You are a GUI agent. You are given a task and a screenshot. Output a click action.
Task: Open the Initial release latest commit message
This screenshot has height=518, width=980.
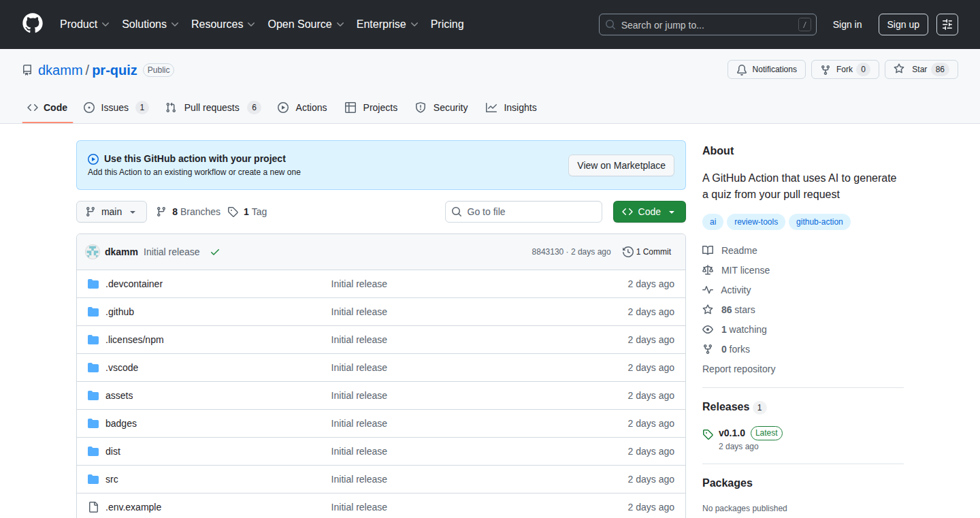pyautogui.click(x=171, y=252)
